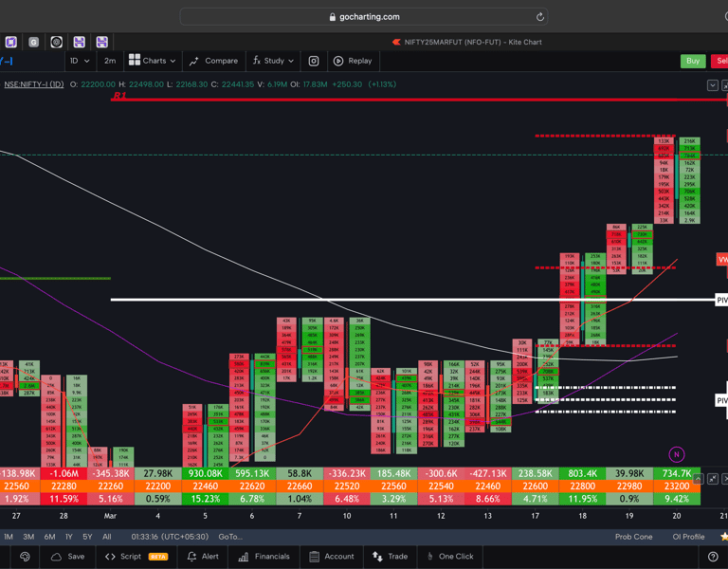The image size is (728, 569).
Task: Click the gocharting.com address field
Action: tap(364, 17)
